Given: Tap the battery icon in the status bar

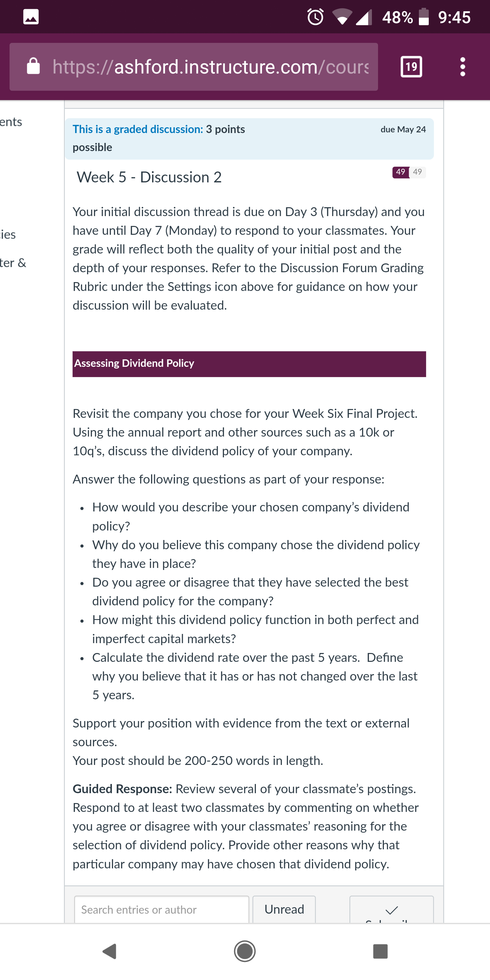Looking at the screenshot, I should click(x=423, y=17).
